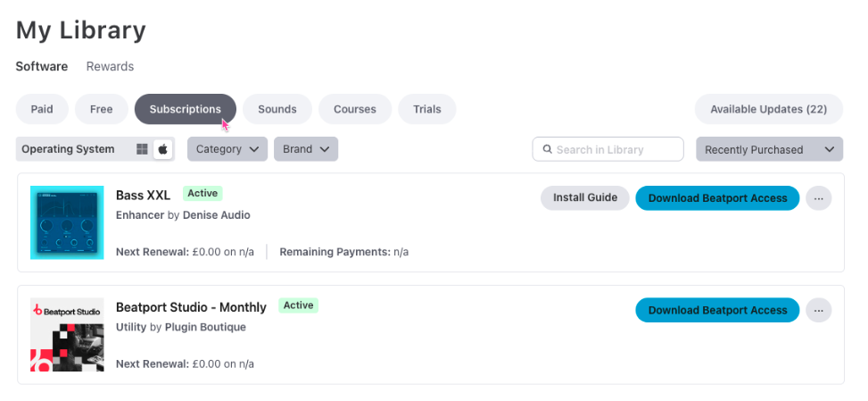Click the Bass XXL product thumbnail

(67, 222)
